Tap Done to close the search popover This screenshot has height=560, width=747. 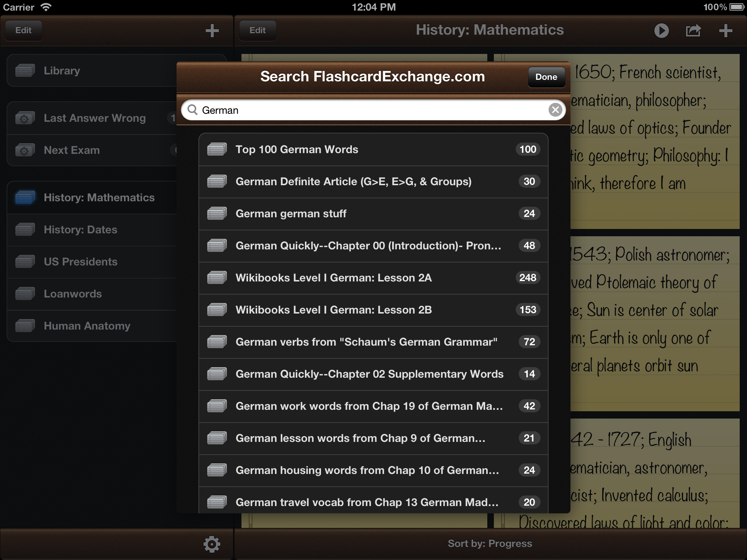[546, 77]
